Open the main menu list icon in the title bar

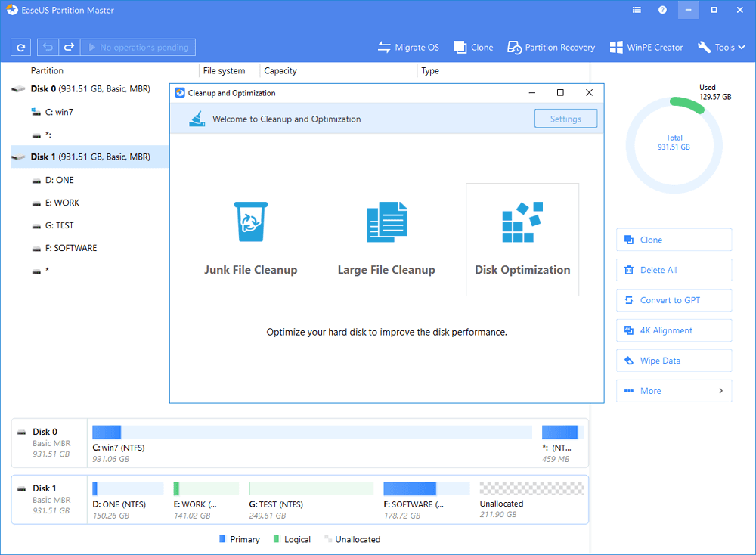pos(637,10)
